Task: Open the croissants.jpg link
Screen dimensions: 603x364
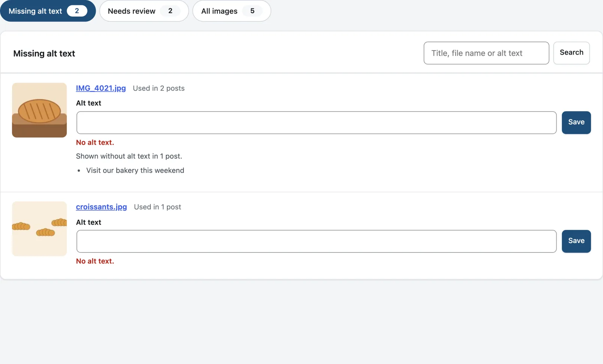Action: [x=101, y=207]
